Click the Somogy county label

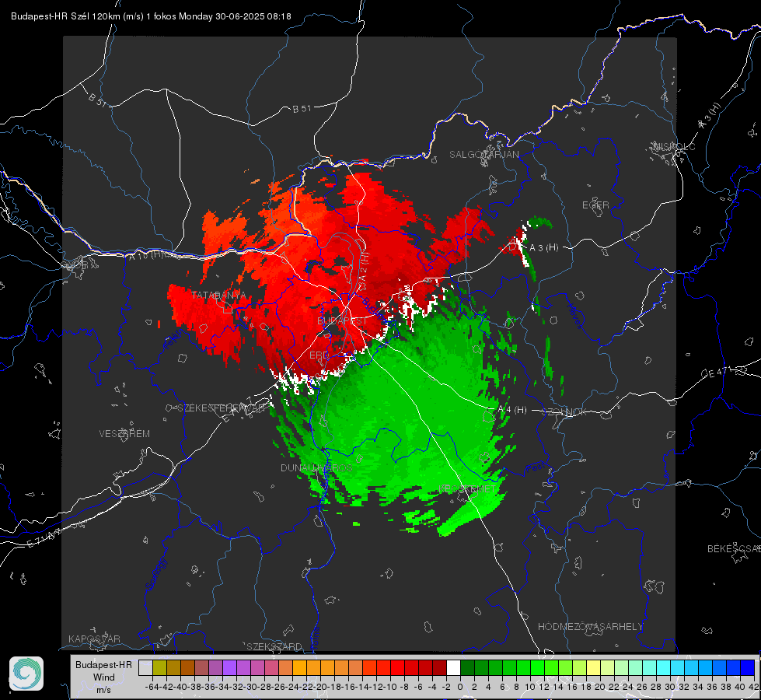point(156,574)
